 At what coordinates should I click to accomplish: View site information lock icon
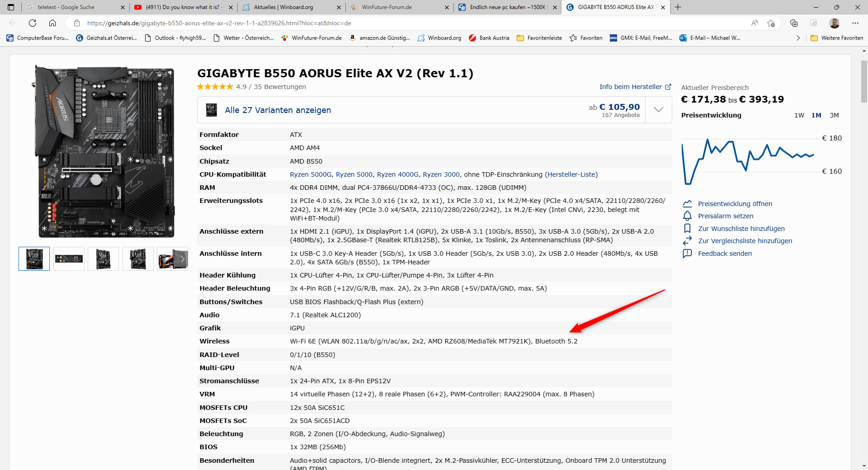77,23
